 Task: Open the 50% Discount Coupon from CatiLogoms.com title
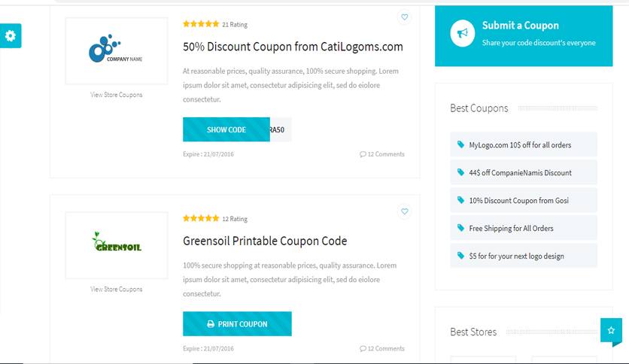click(x=293, y=47)
